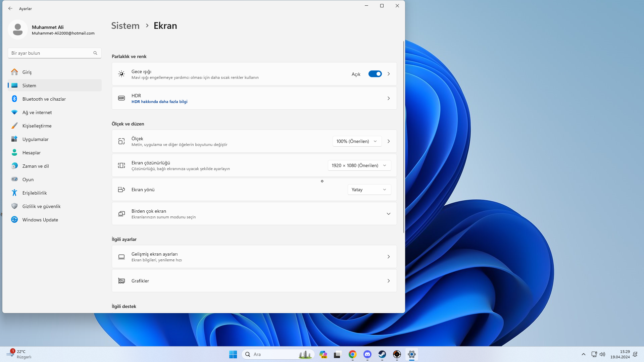Click the Bir ayar bulun search field
Image resolution: width=644 pixels, height=362 pixels.
(x=55, y=53)
